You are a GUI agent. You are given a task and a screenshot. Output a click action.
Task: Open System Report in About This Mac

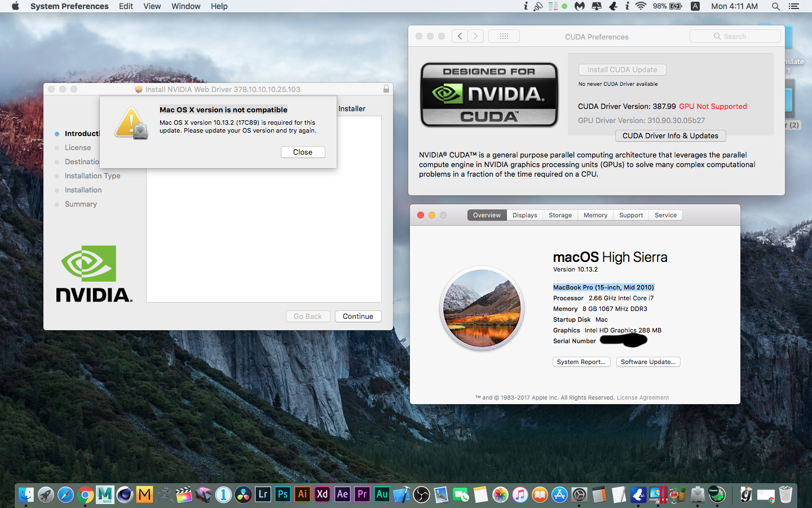tap(581, 362)
